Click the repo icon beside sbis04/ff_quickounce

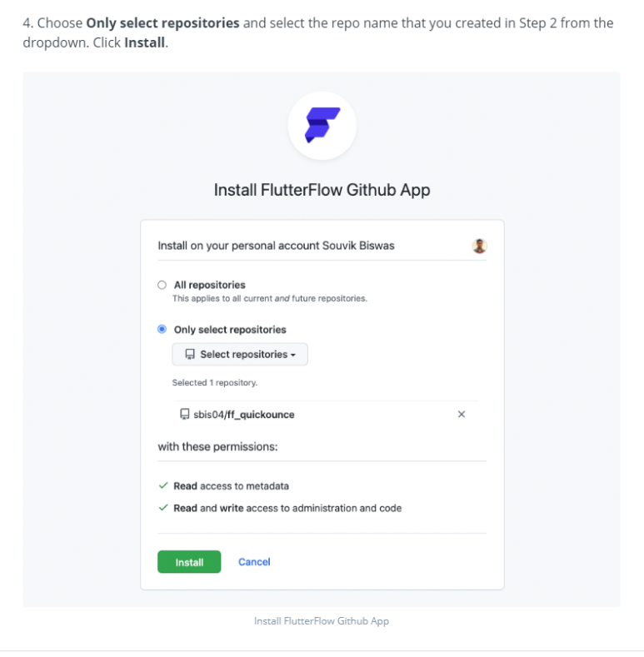click(x=184, y=415)
